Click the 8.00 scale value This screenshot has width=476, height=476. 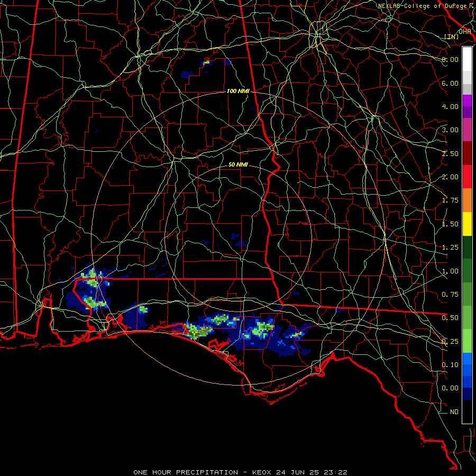pos(450,59)
